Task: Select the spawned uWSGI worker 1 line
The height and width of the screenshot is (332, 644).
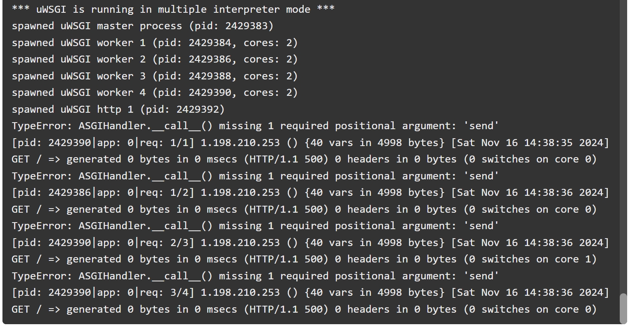Action: [155, 43]
